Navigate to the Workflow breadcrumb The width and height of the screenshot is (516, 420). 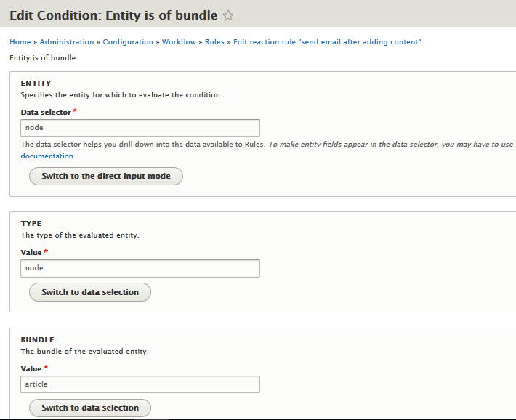point(179,42)
